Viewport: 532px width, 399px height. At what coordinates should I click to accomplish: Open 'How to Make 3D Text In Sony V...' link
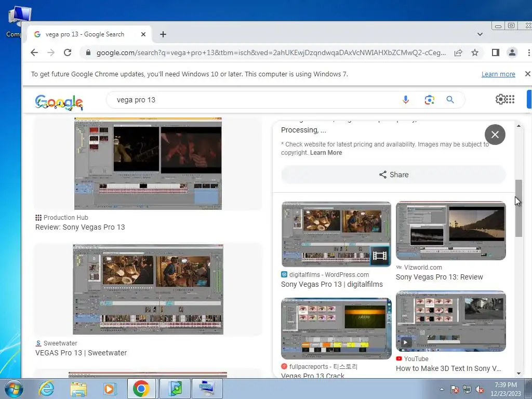448,368
